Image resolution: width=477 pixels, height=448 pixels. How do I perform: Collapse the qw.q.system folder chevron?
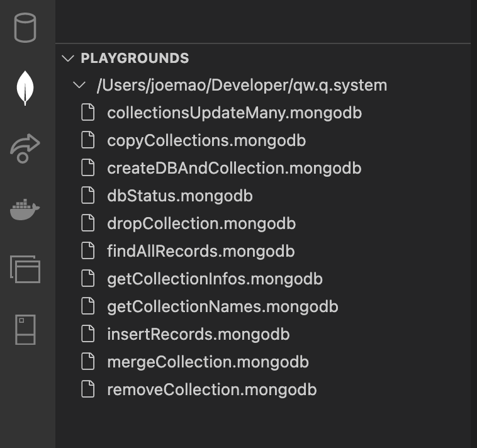[x=79, y=85]
